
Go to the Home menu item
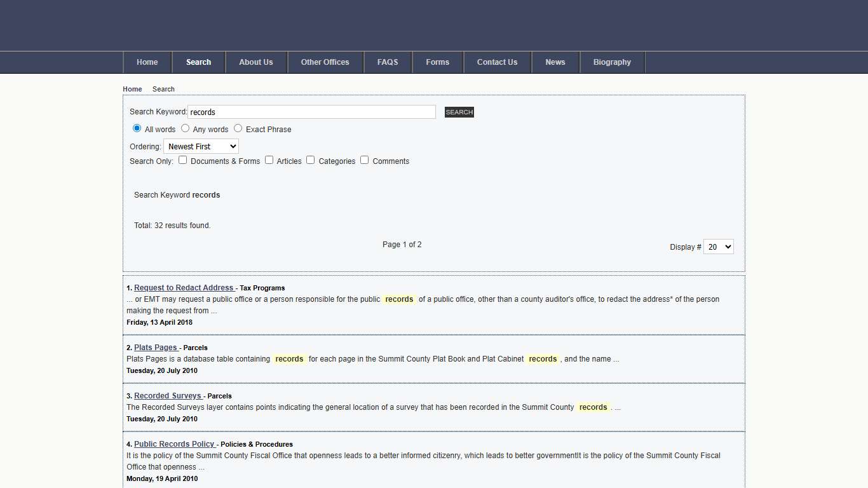click(147, 62)
